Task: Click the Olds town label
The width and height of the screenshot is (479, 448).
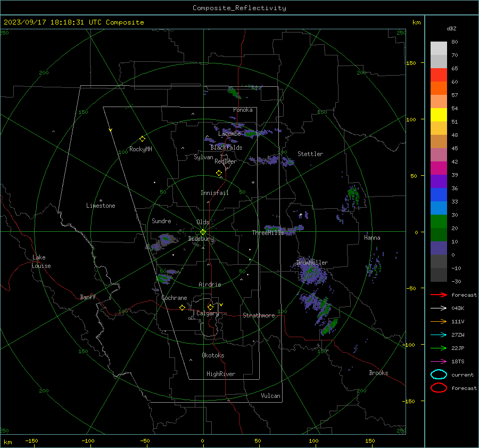Action: click(x=203, y=222)
